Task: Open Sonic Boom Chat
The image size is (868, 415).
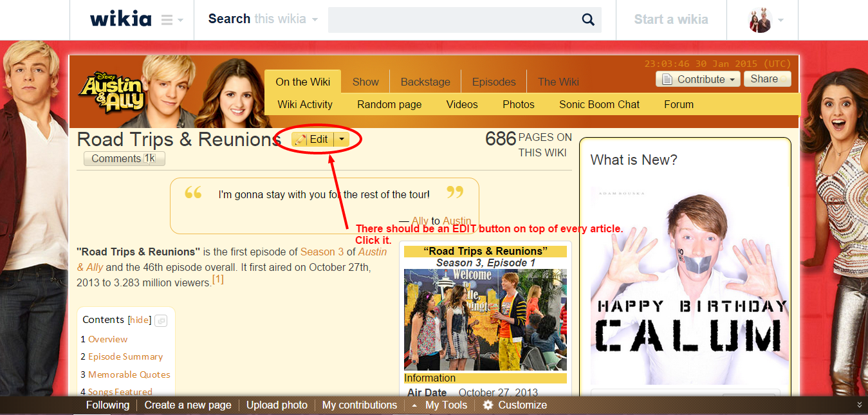Action: pos(600,104)
